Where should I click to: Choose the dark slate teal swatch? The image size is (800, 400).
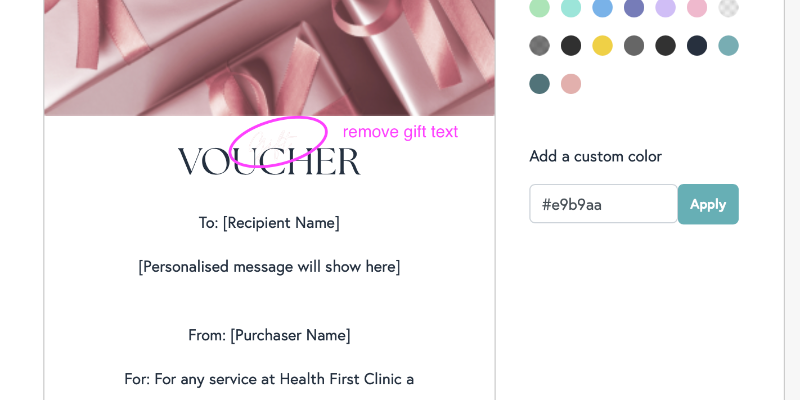coord(539,84)
